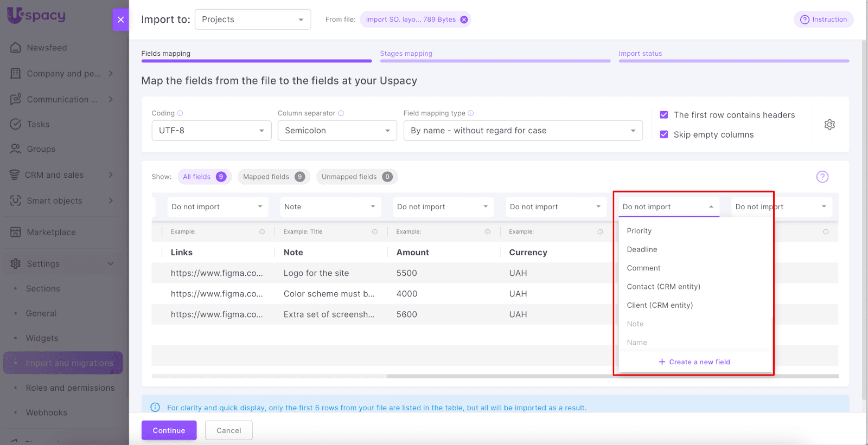
Task: Open Newsfeed from the sidebar
Action: (x=47, y=48)
